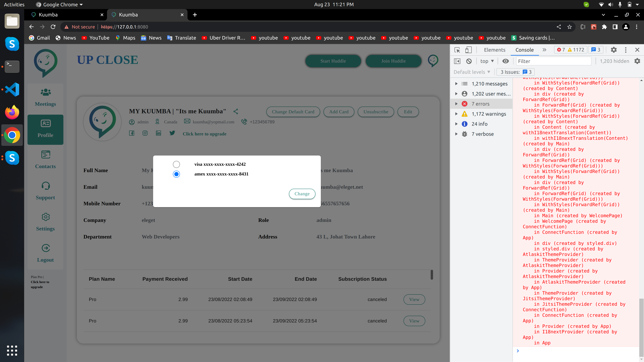
Task: Clear console with the ban icon
Action: click(x=469, y=61)
